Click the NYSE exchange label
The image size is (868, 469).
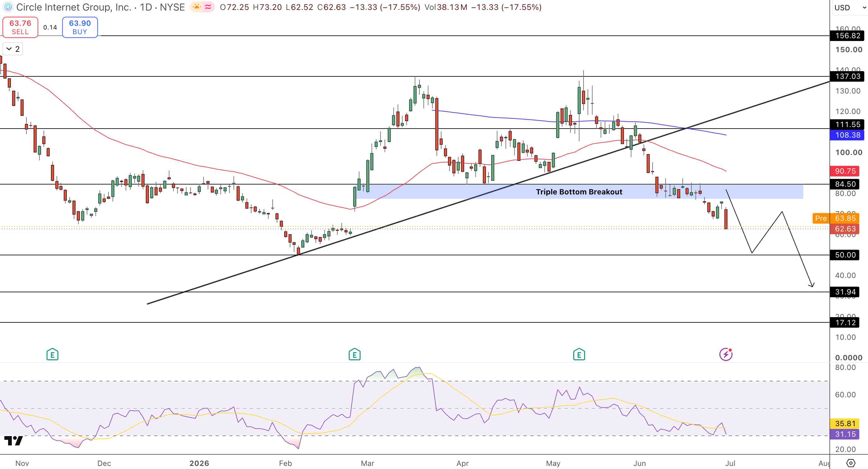point(172,7)
